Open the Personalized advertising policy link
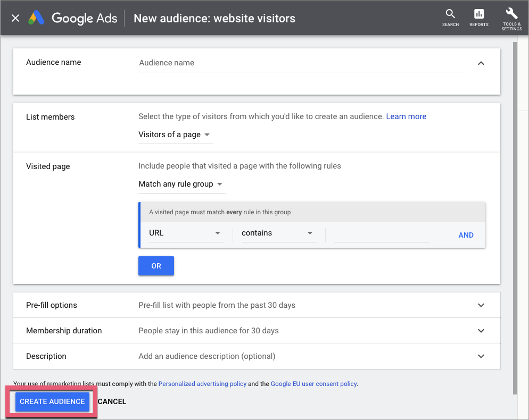 coord(202,383)
